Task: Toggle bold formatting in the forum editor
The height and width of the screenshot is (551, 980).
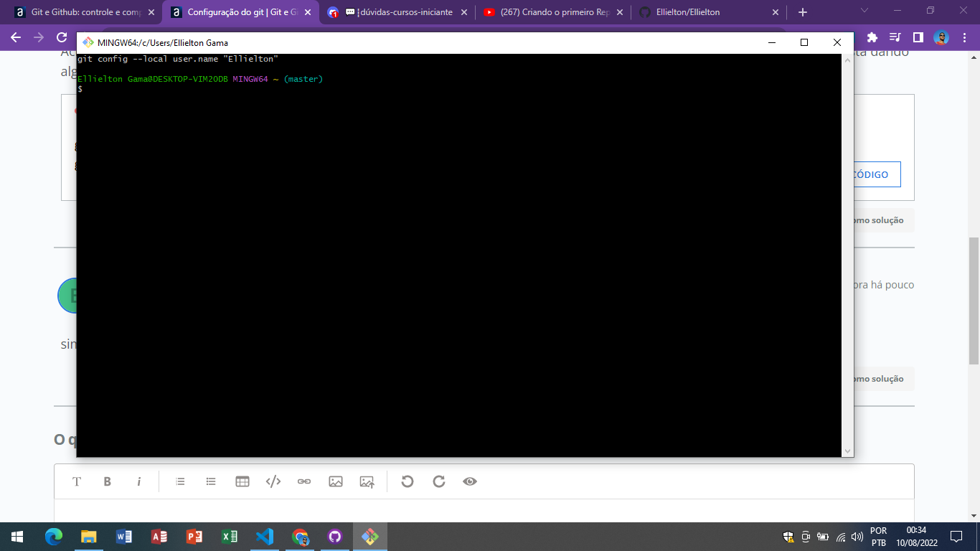Action: 108,481
